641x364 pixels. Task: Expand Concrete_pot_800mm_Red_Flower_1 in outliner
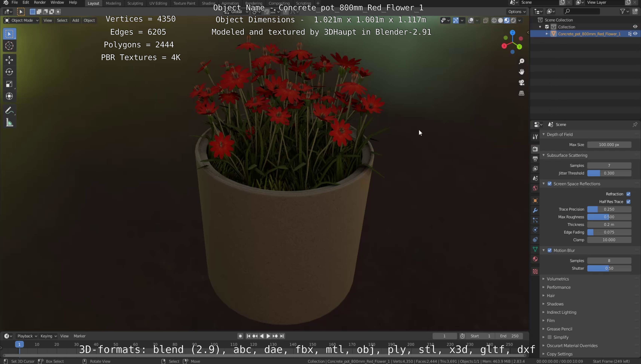tap(547, 34)
